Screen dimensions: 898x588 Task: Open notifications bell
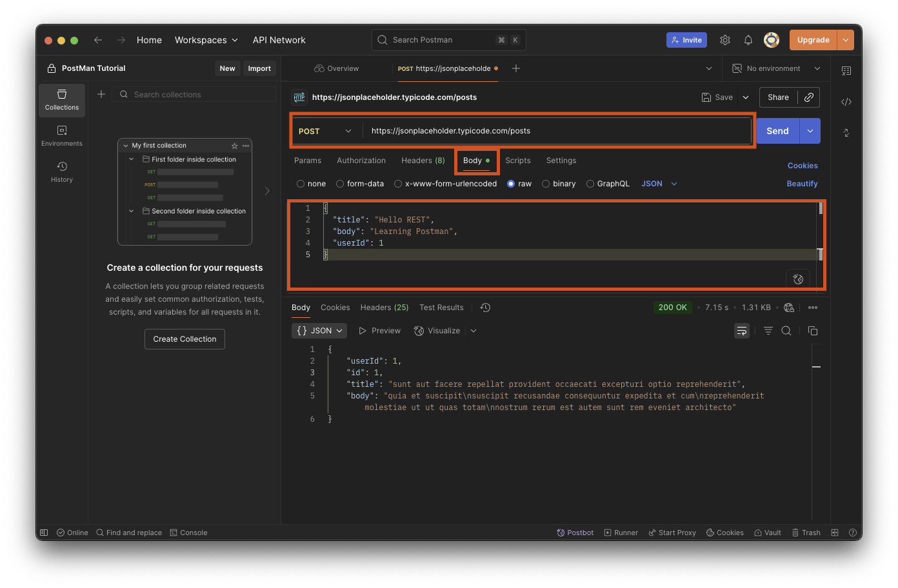click(748, 40)
